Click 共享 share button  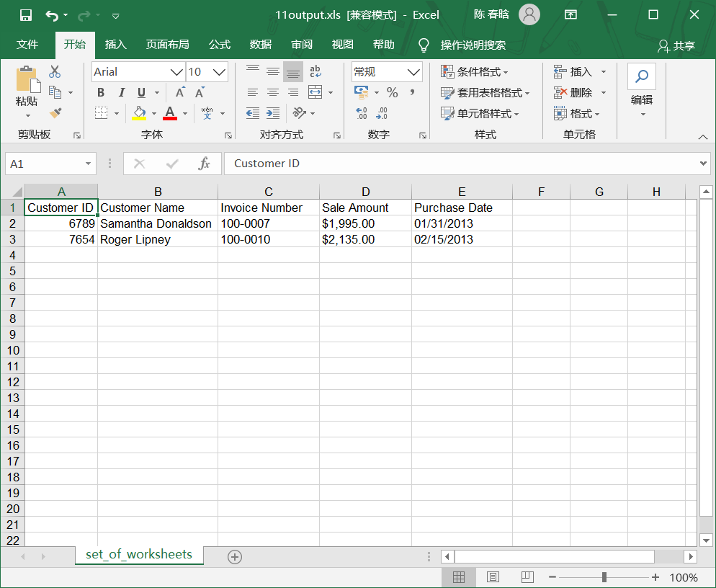click(x=676, y=45)
